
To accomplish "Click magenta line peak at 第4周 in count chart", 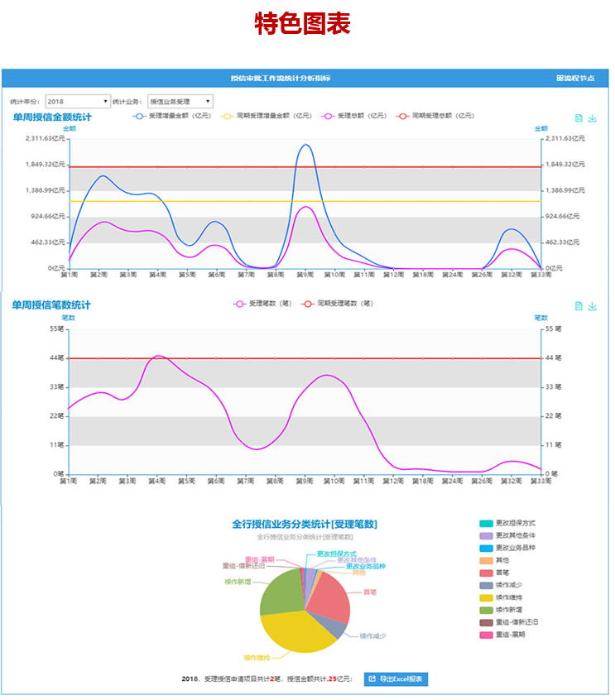I will 157,356.
